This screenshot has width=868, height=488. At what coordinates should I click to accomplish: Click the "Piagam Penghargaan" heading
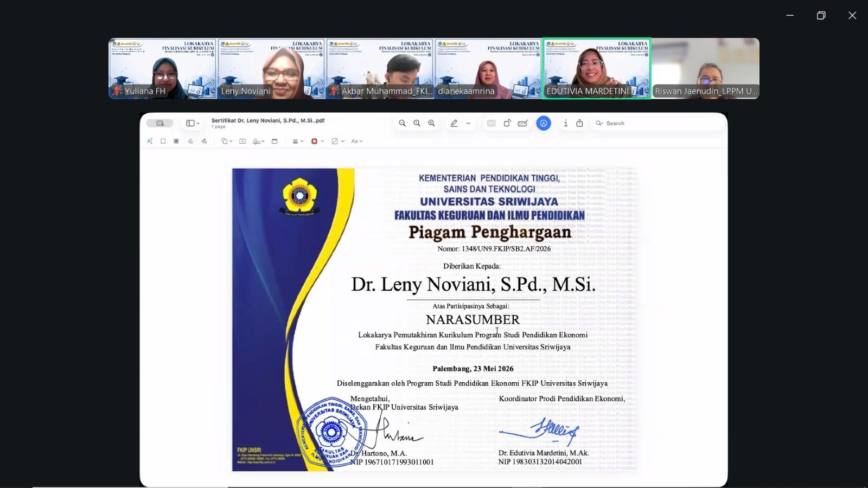point(490,232)
